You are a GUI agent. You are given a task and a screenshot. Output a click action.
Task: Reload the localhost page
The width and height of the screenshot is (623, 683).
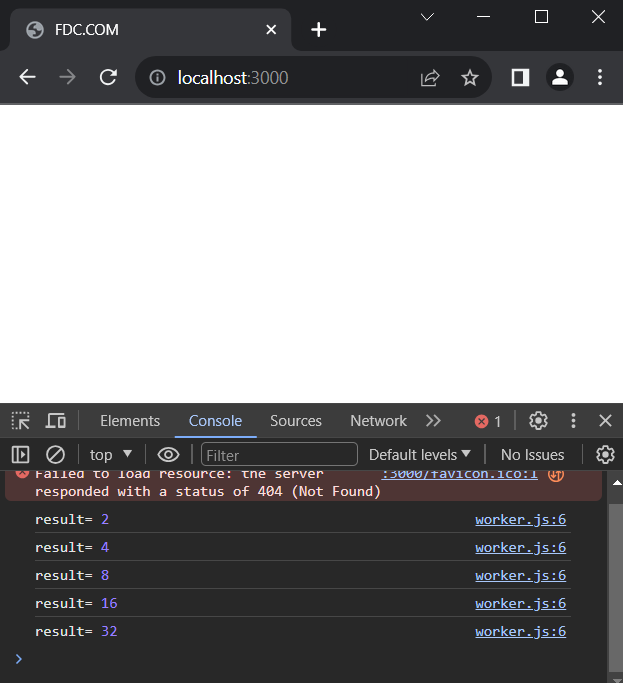pos(108,77)
